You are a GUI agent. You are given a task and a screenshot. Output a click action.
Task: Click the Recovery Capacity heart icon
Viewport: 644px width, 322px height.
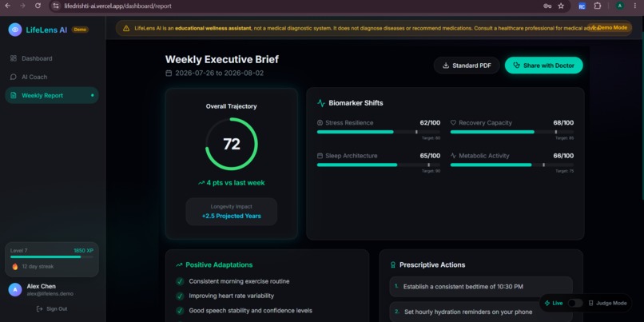coord(453,123)
